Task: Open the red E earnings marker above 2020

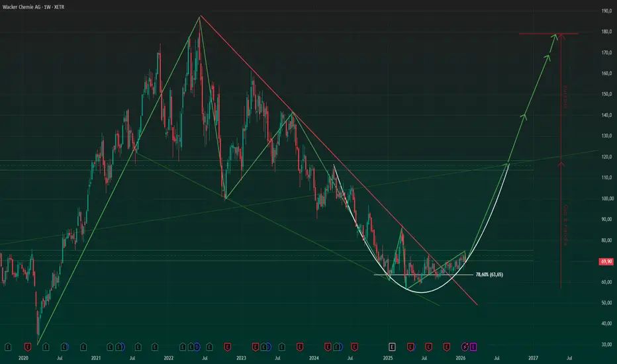Action: click(x=28, y=347)
